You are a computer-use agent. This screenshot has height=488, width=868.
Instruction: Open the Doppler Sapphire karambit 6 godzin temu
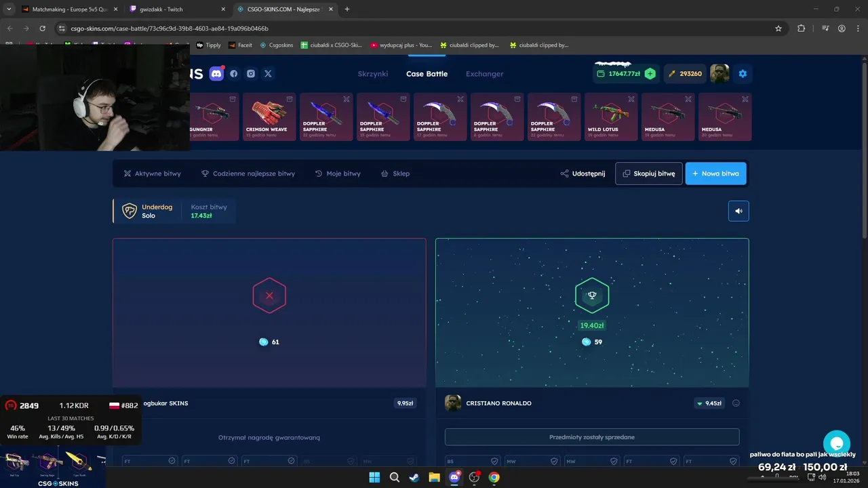click(x=497, y=117)
